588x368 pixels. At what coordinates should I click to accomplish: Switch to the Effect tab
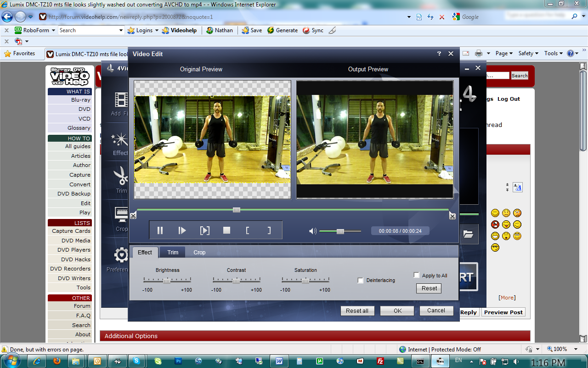coord(145,252)
